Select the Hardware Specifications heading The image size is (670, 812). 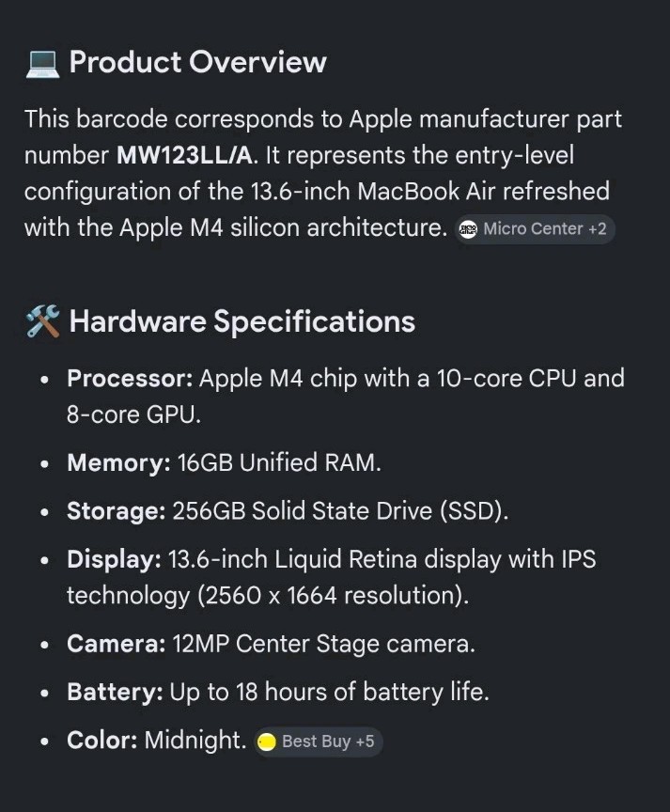click(x=242, y=321)
